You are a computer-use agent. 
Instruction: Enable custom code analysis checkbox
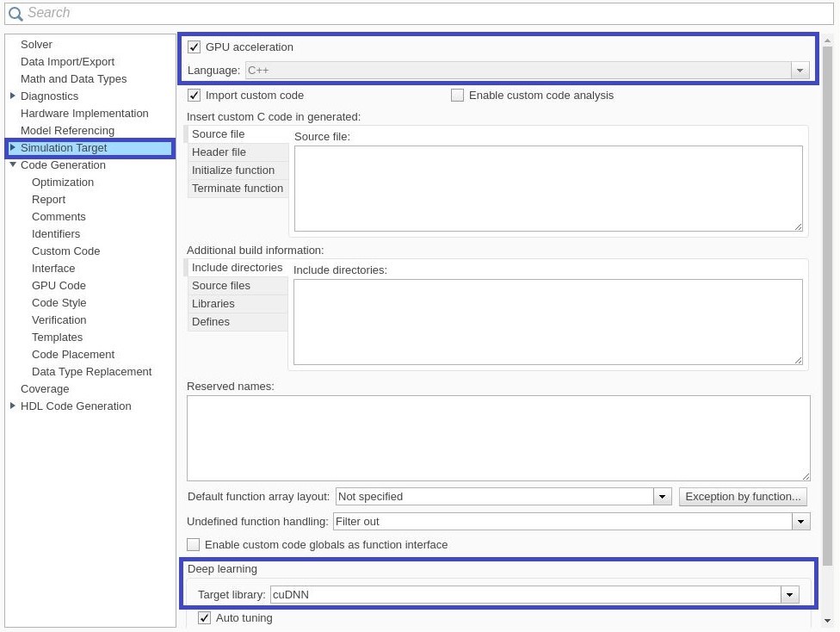(x=457, y=96)
